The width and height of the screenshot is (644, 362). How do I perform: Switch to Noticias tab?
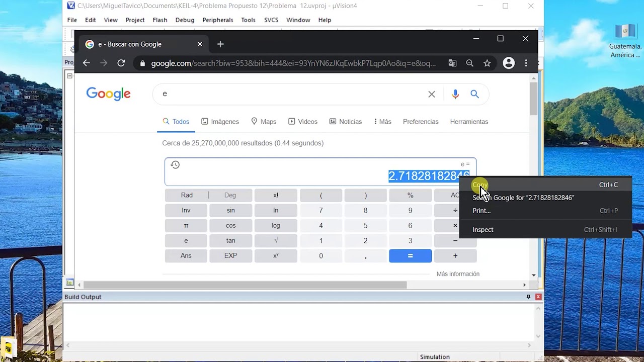click(346, 122)
